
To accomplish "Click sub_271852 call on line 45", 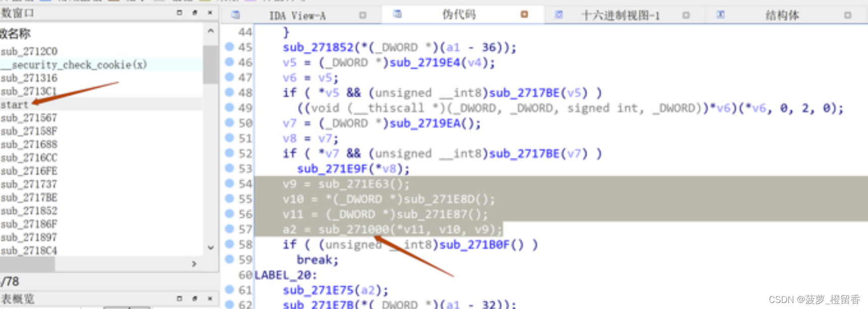I will click(x=318, y=47).
